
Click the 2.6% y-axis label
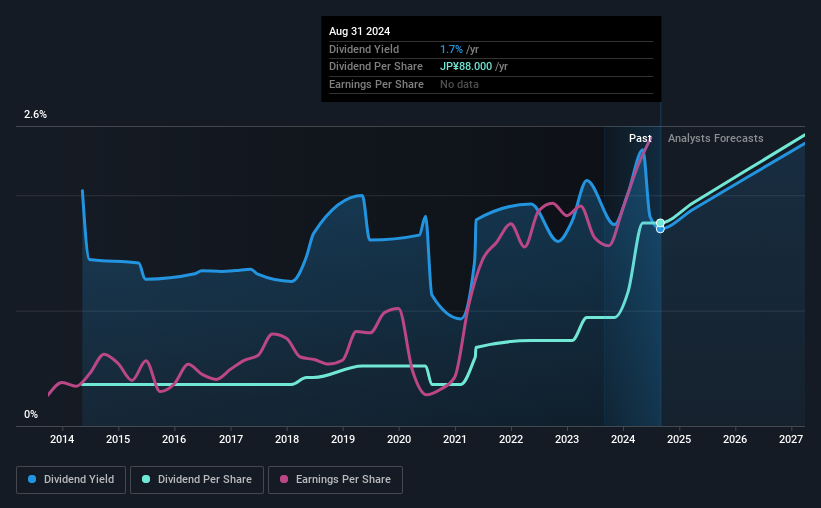click(35, 115)
